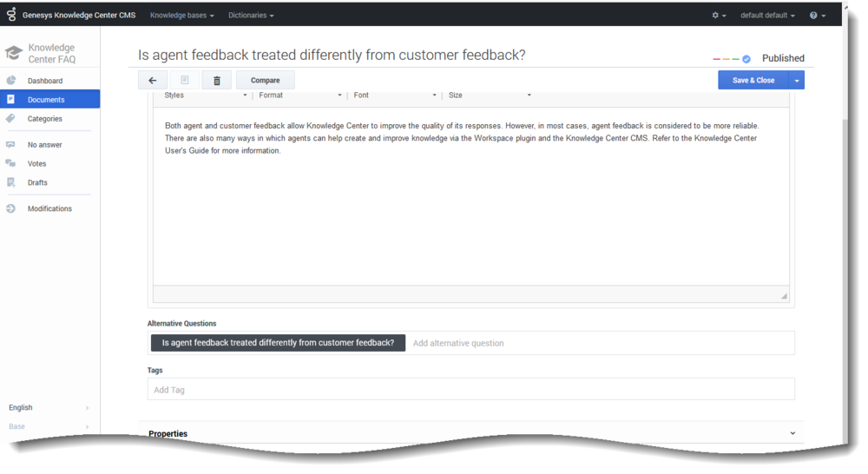Grab the editor resize handle corner
Screen dimensions: 868x474
coord(784,296)
